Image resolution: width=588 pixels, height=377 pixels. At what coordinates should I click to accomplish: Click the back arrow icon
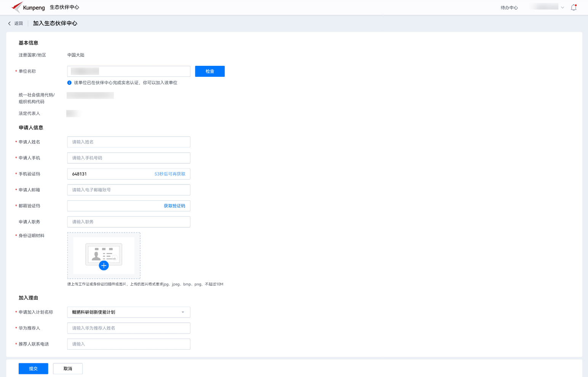[x=10, y=24]
